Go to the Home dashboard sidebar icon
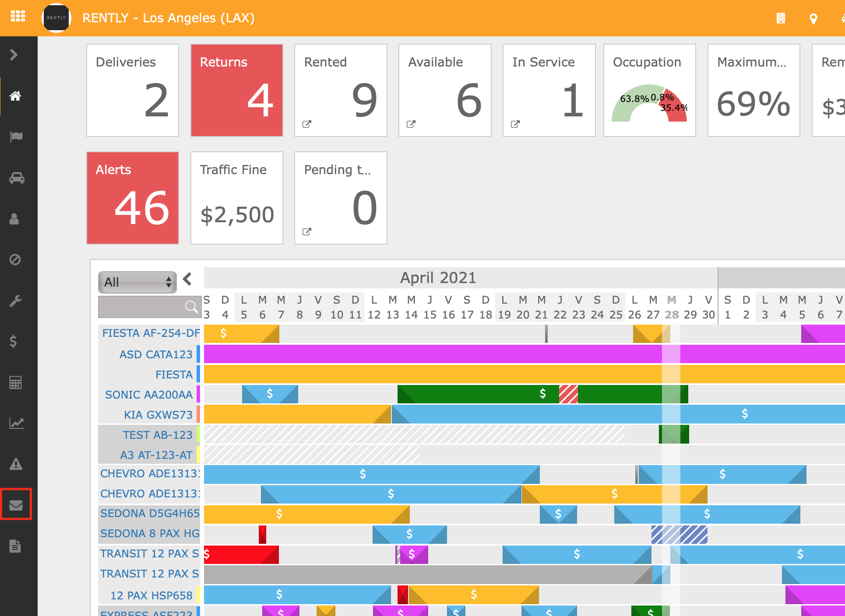This screenshot has height=616, width=845. coord(16,96)
